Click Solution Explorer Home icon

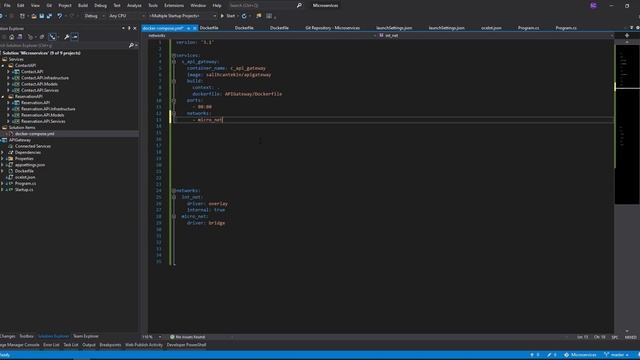click(x=12, y=37)
